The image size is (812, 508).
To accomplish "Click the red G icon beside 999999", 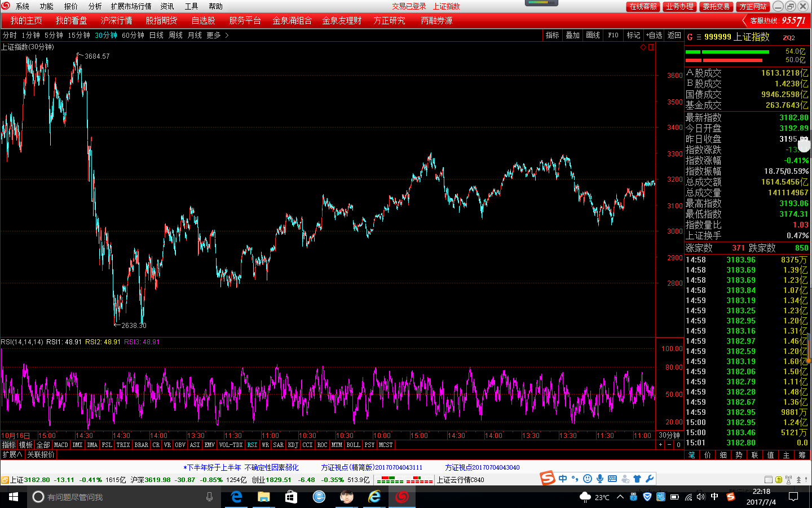I will (690, 37).
